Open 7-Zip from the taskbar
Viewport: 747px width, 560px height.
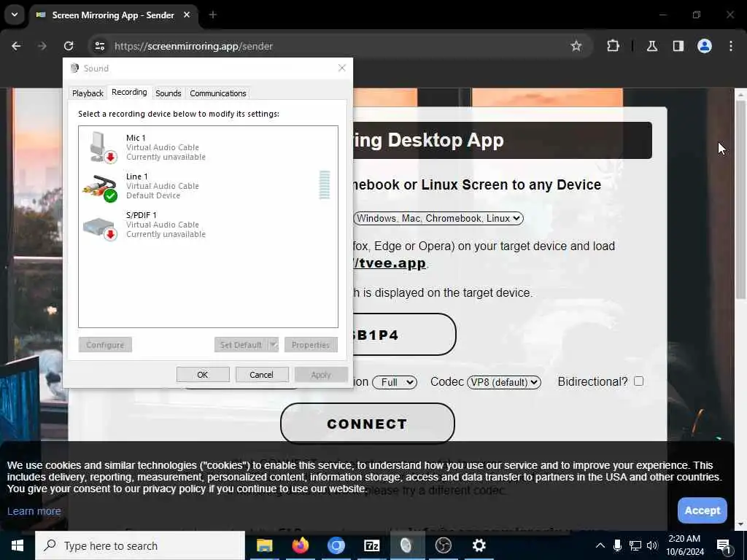click(371, 545)
